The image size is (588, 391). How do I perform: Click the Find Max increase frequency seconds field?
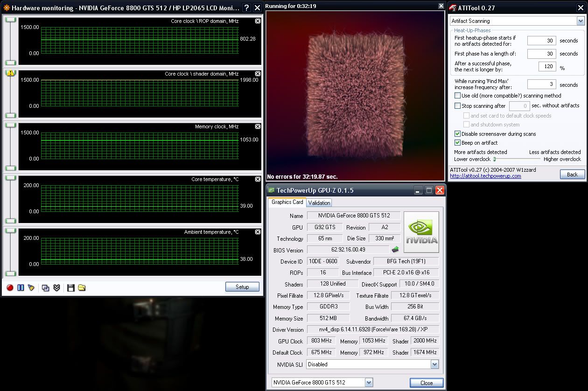pyautogui.click(x=542, y=84)
